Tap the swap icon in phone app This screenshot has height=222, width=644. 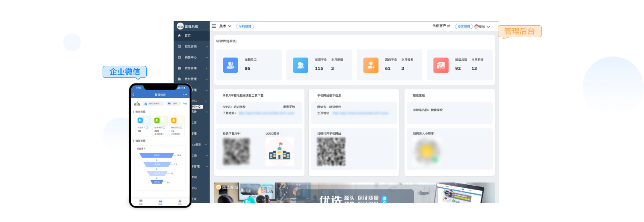point(185,104)
